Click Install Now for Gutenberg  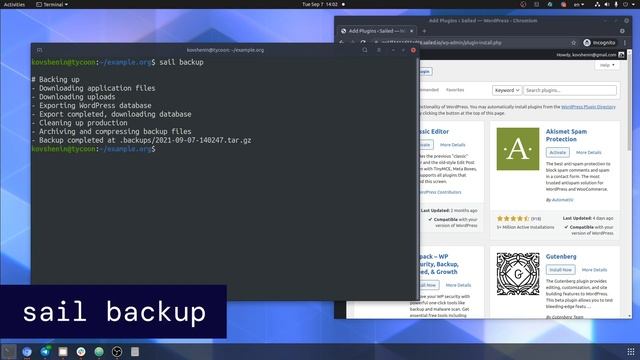[x=560, y=270]
